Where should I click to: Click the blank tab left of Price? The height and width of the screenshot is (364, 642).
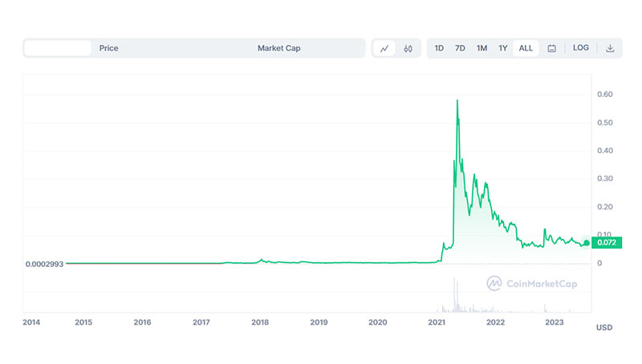pyautogui.click(x=57, y=48)
